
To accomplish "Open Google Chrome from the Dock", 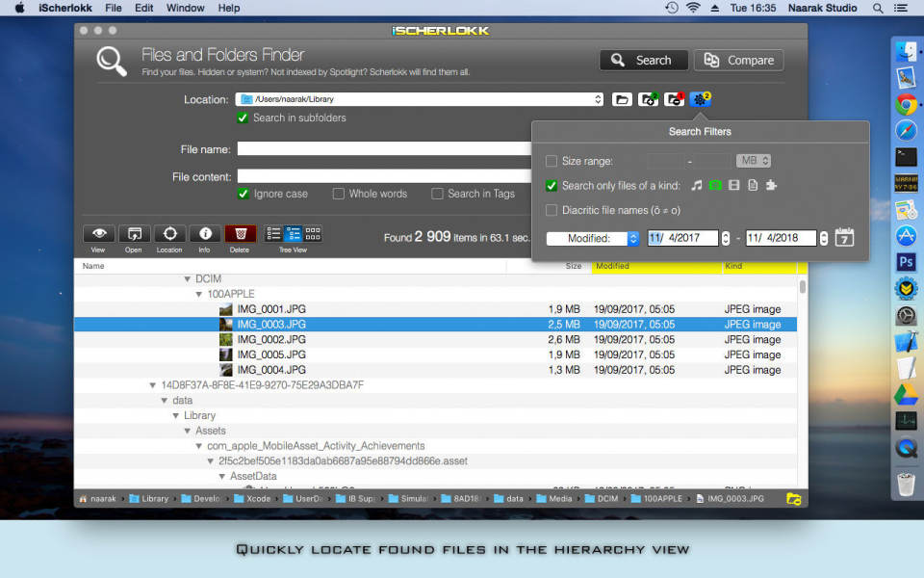I will pos(906,104).
